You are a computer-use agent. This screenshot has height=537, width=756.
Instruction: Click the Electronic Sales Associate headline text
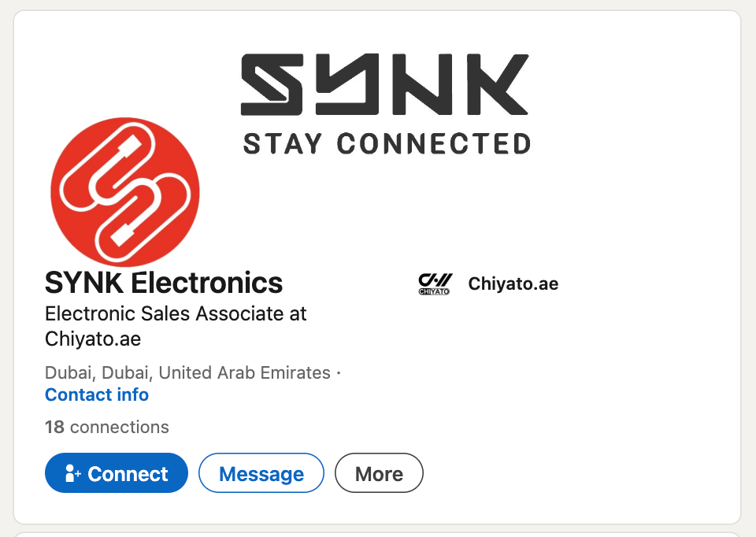(x=176, y=313)
